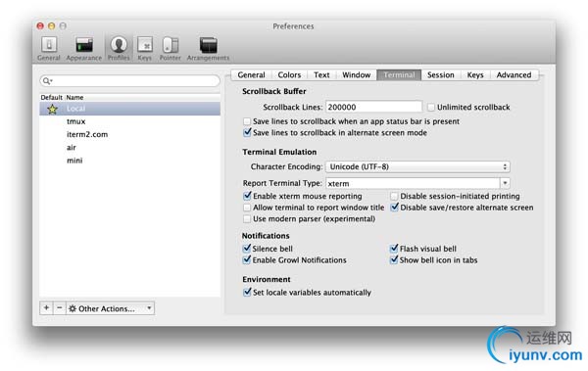Switch to the Session tab
588x371 pixels.
441,75
